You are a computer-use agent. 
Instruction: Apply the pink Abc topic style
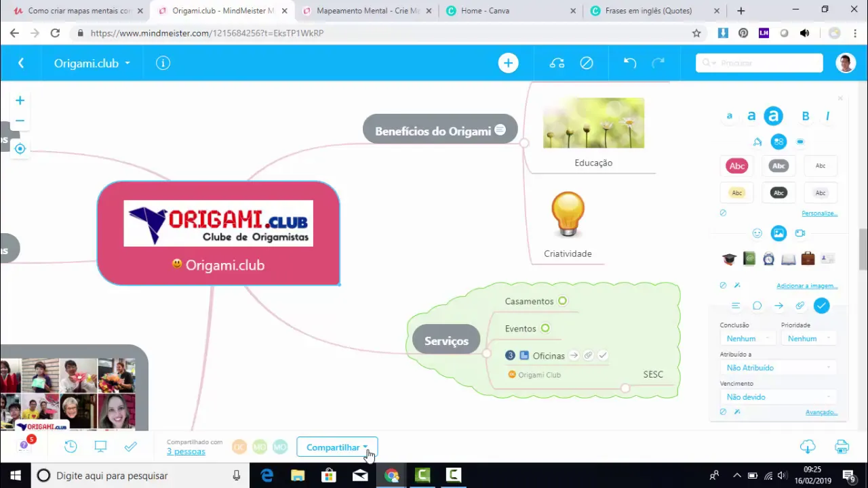click(x=737, y=165)
